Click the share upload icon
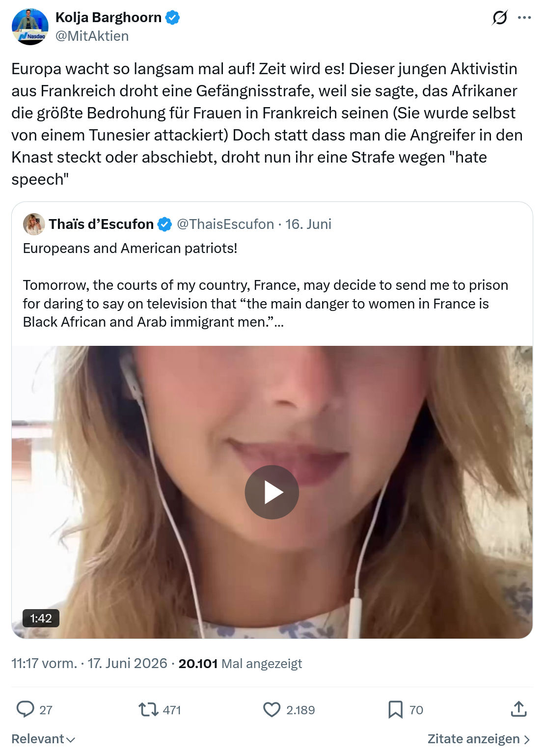The image size is (545, 756). coord(519,709)
